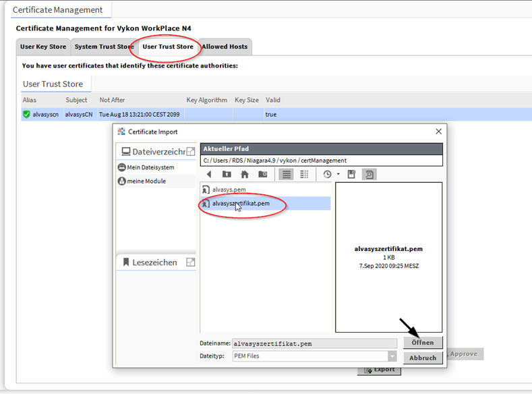
Task: Navigate up one folder level
Action: pyautogui.click(x=227, y=174)
